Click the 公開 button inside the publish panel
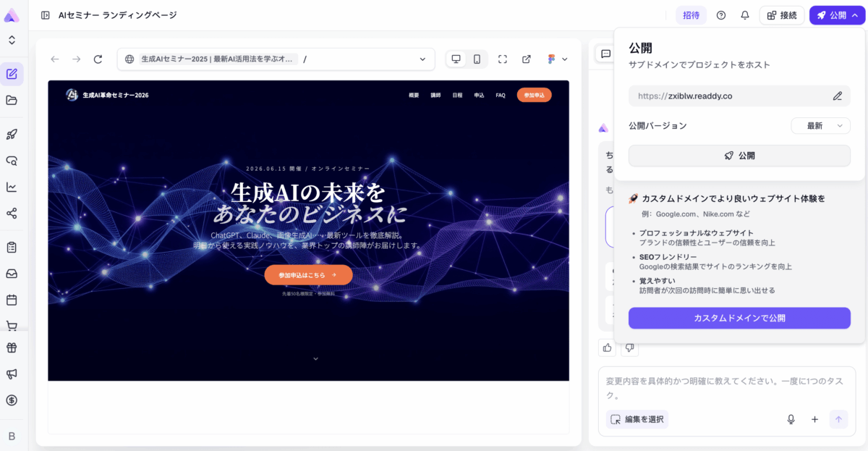 pos(739,156)
